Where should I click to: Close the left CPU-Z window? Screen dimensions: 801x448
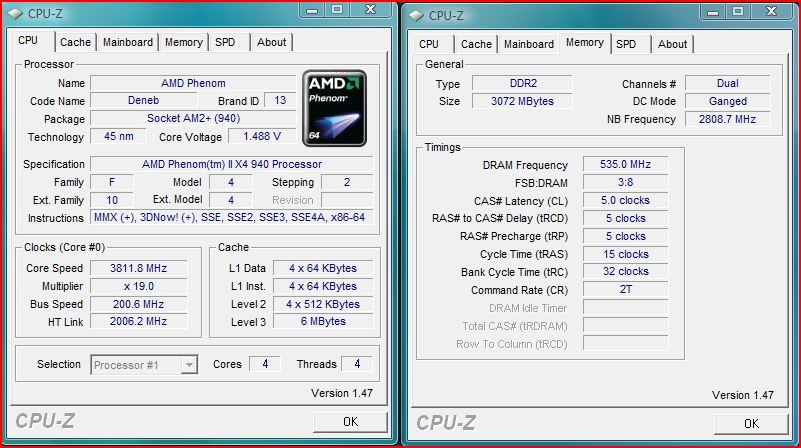click(x=371, y=10)
